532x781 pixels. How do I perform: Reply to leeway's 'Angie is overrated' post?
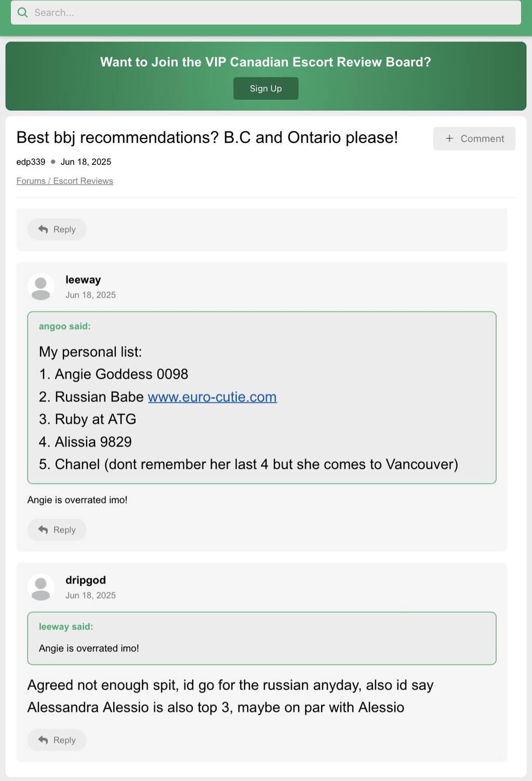click(x=57, y=530)
